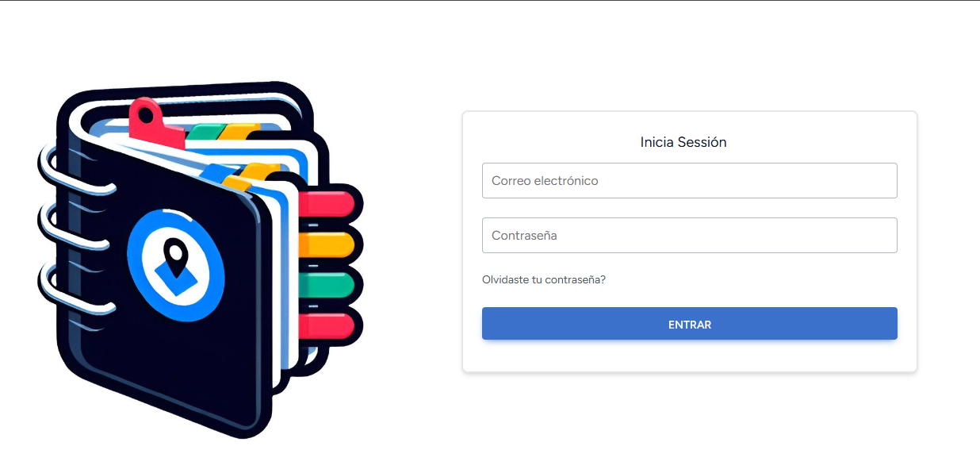Viewport: 980px width, 450px height.
Task: Focus the Correo electrónico field
Action: click(690, 181)
